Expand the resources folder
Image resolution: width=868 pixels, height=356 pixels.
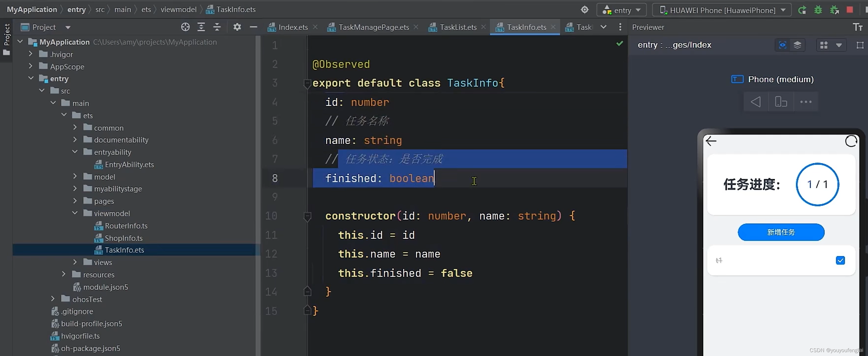pos(63,274)
